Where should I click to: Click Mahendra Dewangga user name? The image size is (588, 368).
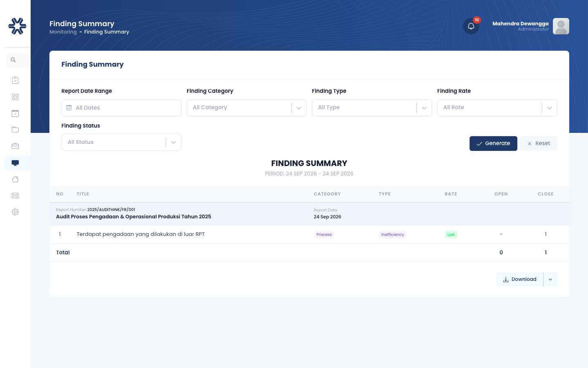521,24
